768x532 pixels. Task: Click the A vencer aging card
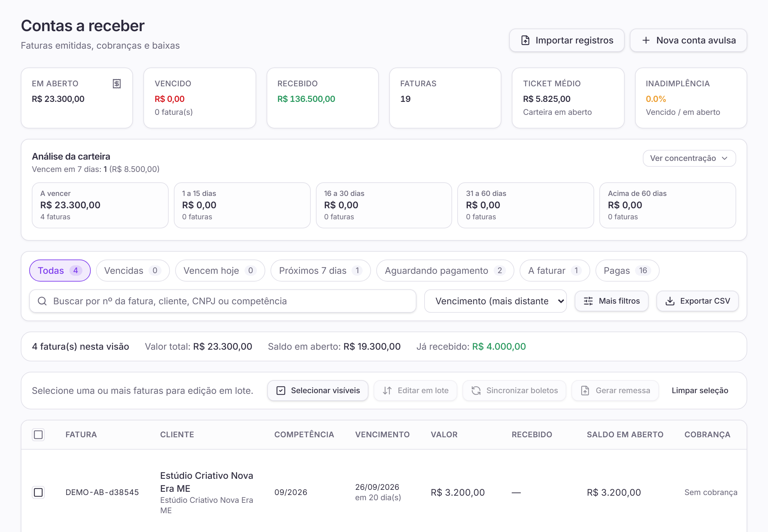[100, 205]
